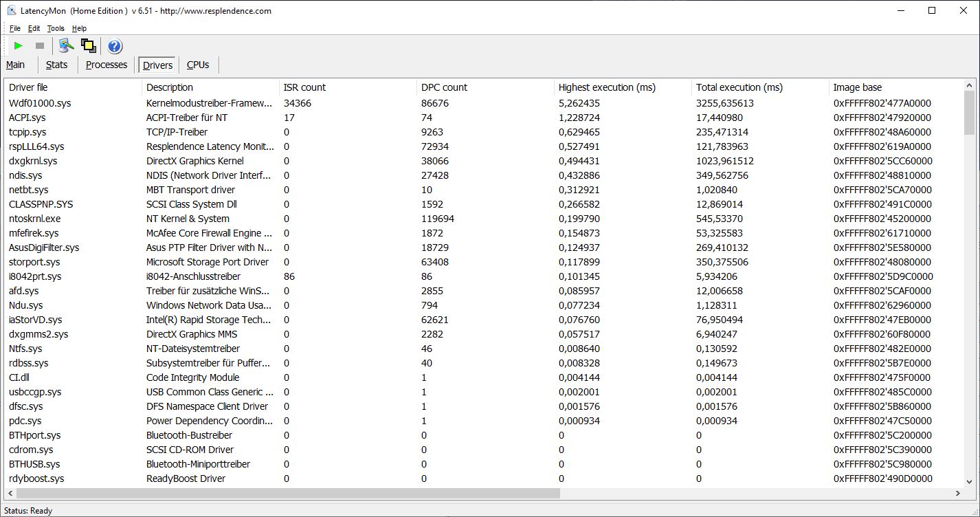Click the horizontal scrollbar right arrow
The width and height of the screenshot is (980, 517).
click(958, 494)
